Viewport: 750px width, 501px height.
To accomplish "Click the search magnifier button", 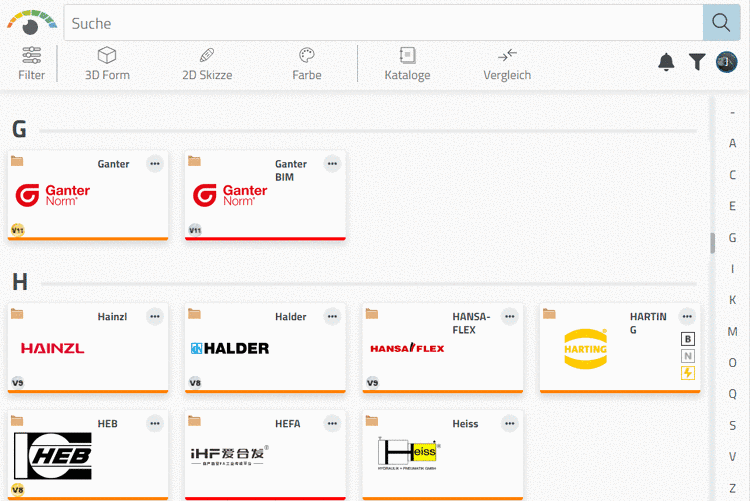I will 721,22.
